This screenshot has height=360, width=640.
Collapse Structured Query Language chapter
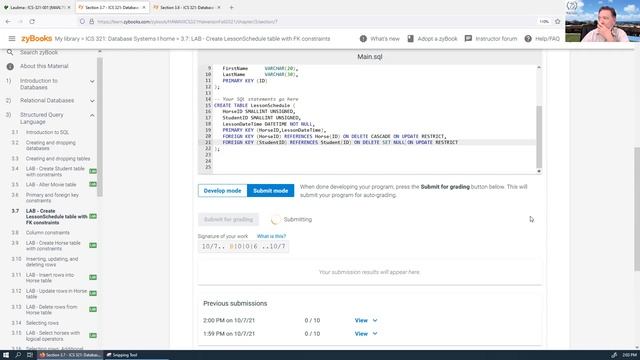(x=92, y=116)
